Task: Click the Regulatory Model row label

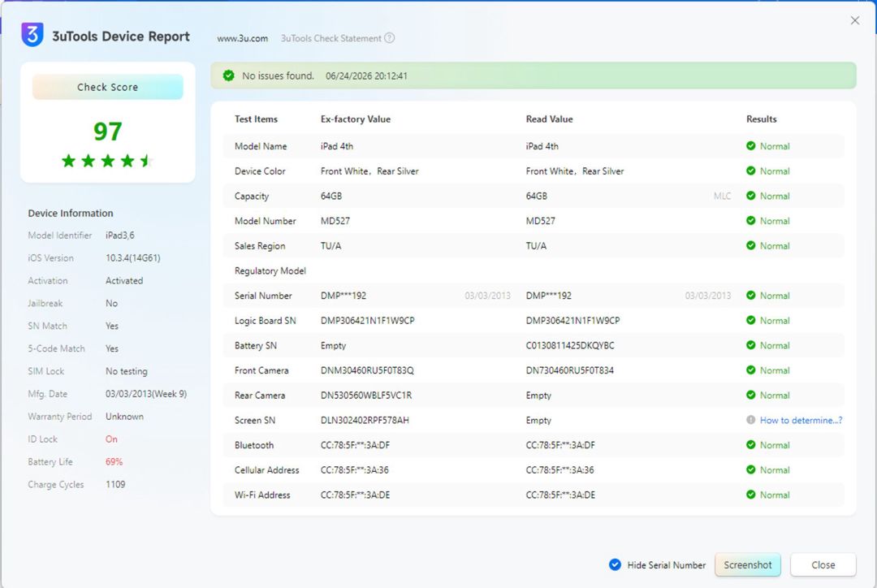Action: pos(270,270)
